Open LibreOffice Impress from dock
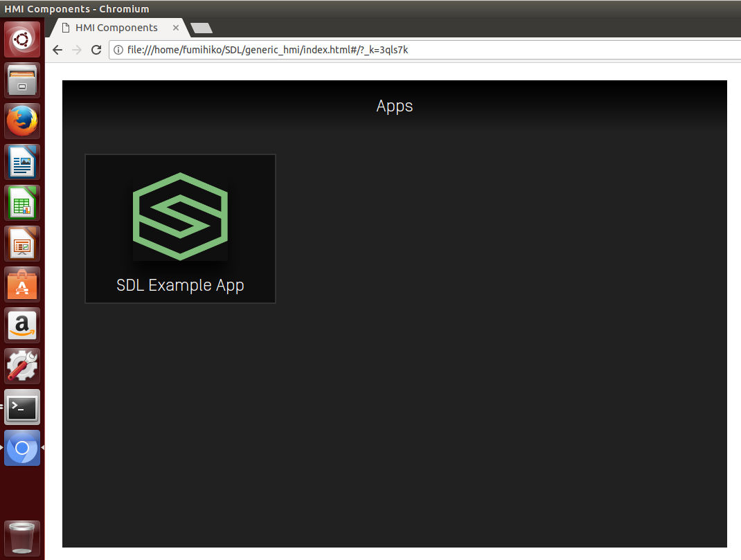Image resolution: width=741 pixels, height=560 pixels. (x=22, y=244)
